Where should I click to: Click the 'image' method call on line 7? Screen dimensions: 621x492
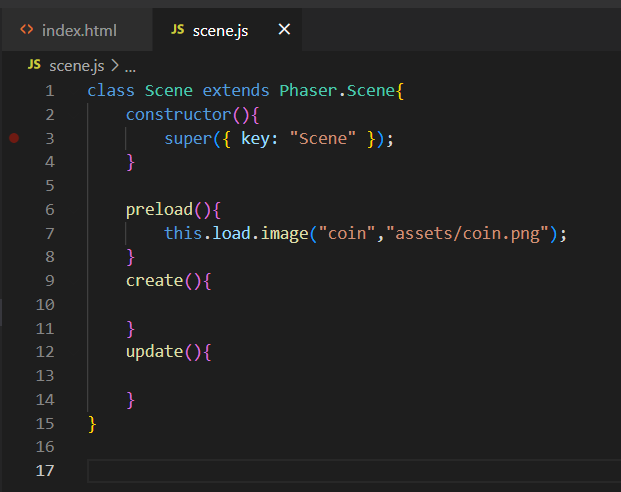coord(284,234)
